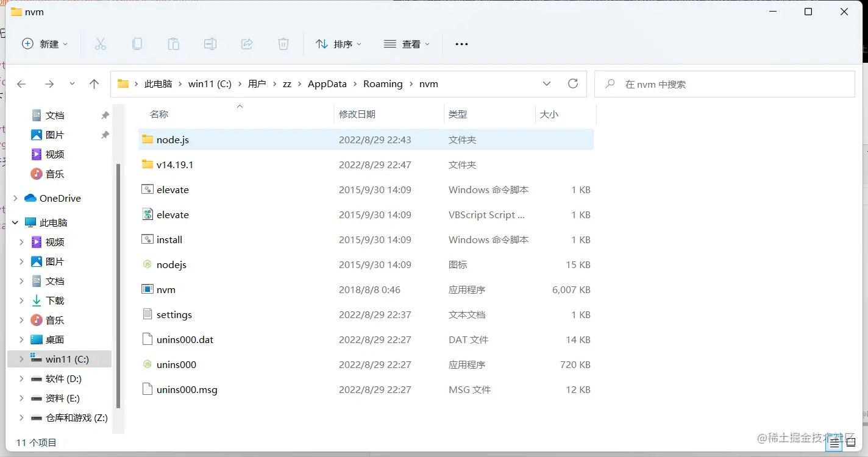
Task: Expand the 下载 tree node
Action: 21,300
